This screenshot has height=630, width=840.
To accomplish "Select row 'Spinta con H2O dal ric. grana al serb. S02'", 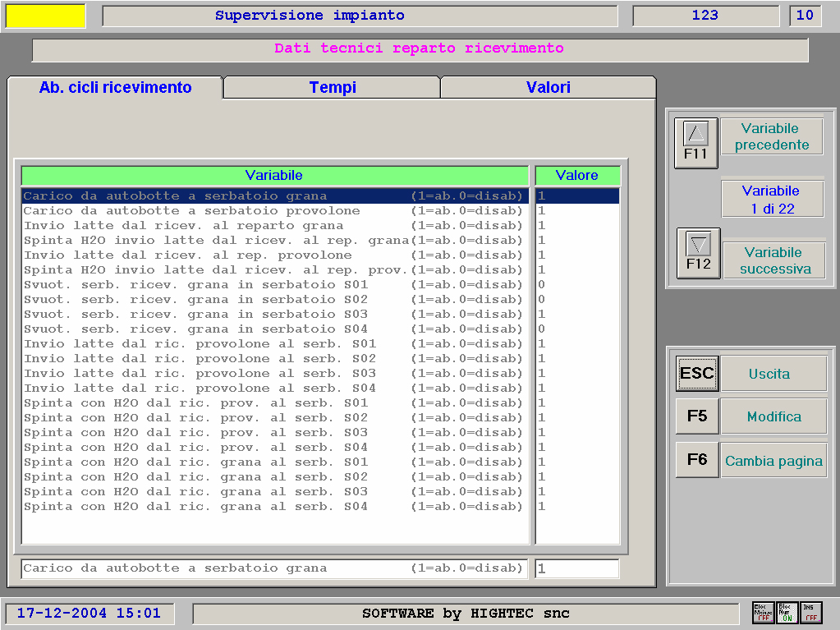I will coord(275,477).
